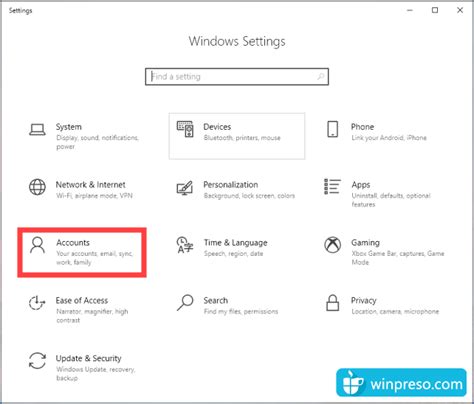Select the Search magnifier category icon
Viewport: 474px width, 404px height.
click(x=185, y=303)
